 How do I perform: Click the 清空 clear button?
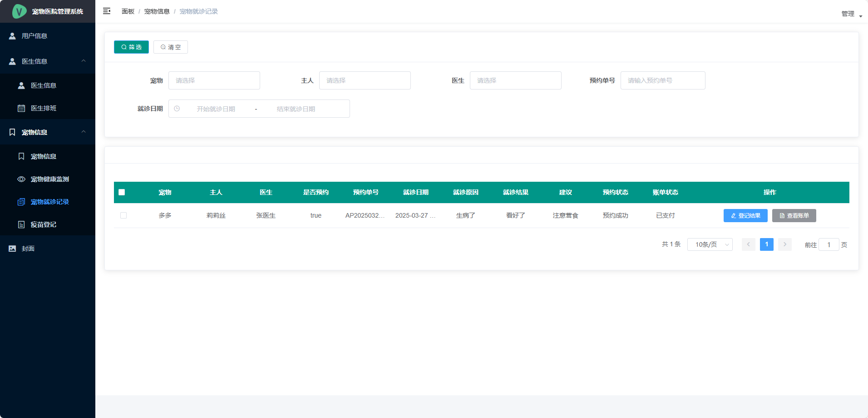[x=171, y=47]
